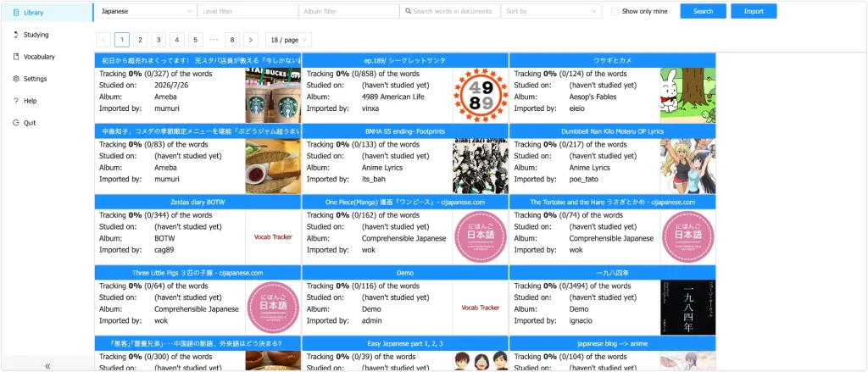The height and width of the screenshot is (372, 868).
Task: Open Tortoise and Hare pink logo thumbnail
Action: coord(687,237)
